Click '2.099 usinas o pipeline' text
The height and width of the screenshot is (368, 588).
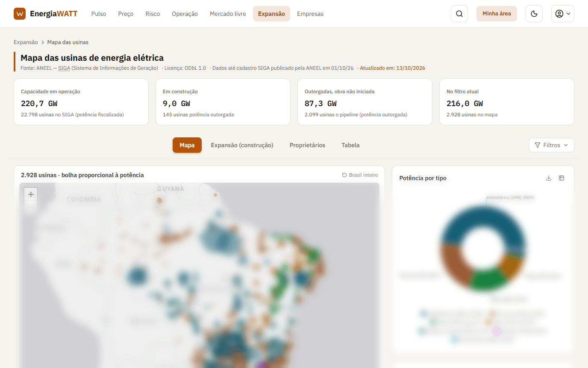click(x=356, y=115)
